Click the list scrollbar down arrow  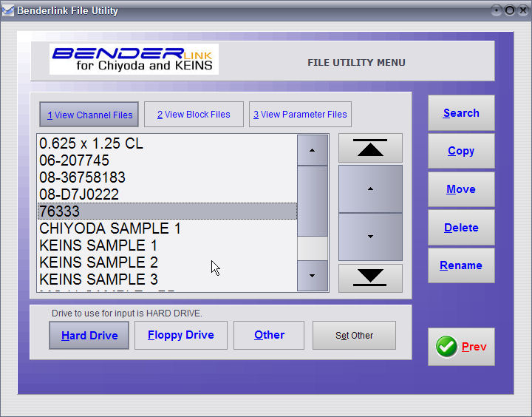313,276
